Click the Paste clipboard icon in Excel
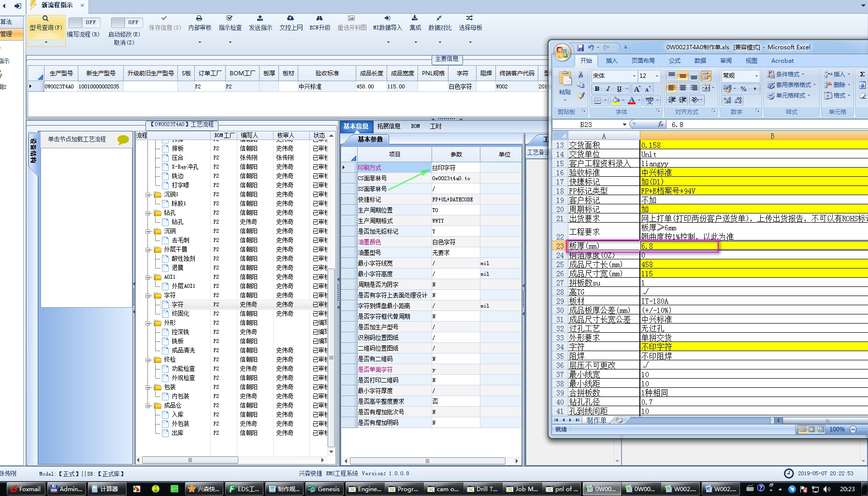Screen dimensions: 868x496 564,78
